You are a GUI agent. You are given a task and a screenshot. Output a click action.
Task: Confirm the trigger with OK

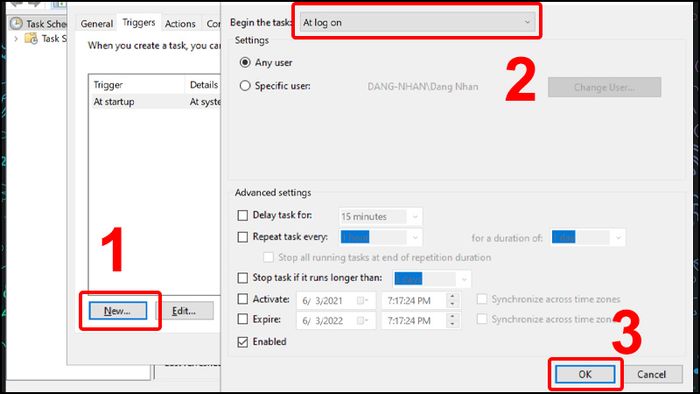585,374
